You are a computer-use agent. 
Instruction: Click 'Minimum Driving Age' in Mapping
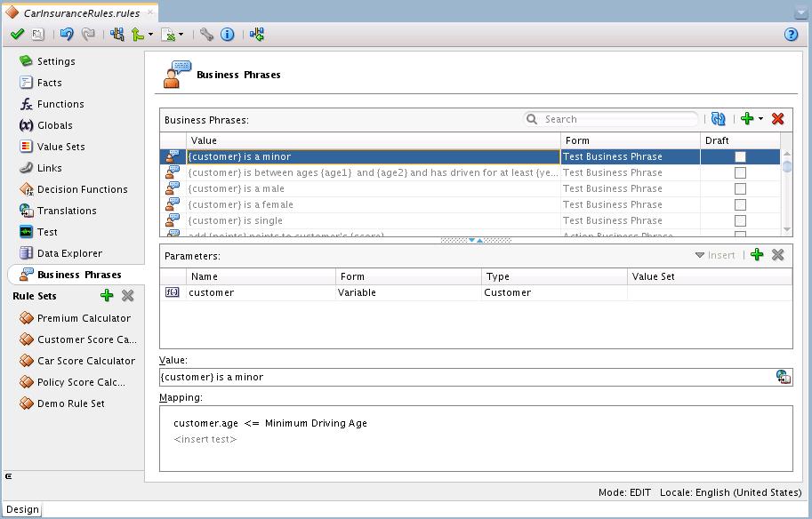click(x=316, y=423)
